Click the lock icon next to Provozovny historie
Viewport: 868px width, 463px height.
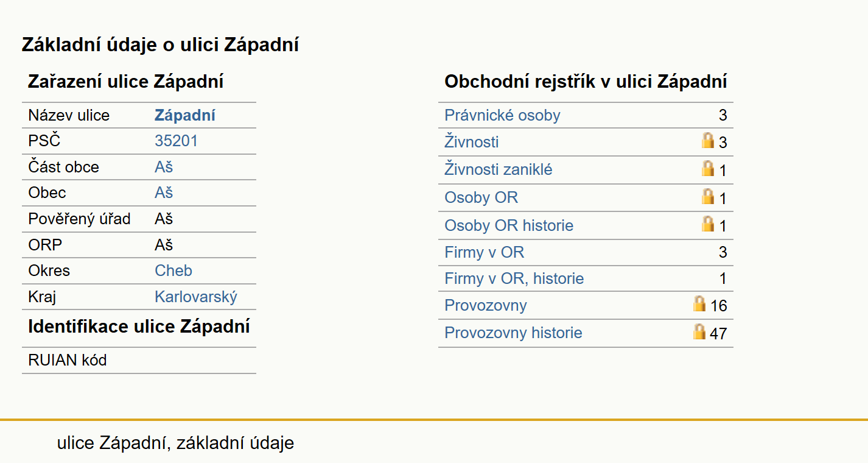(699, 331)
